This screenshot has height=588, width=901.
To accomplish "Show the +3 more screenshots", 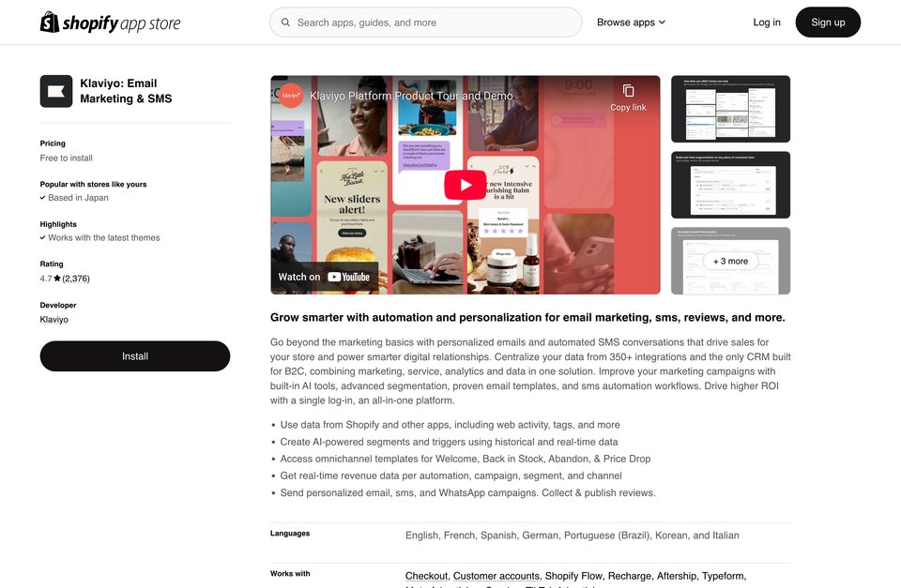I will pyautogui.click(x=730, y=261).
